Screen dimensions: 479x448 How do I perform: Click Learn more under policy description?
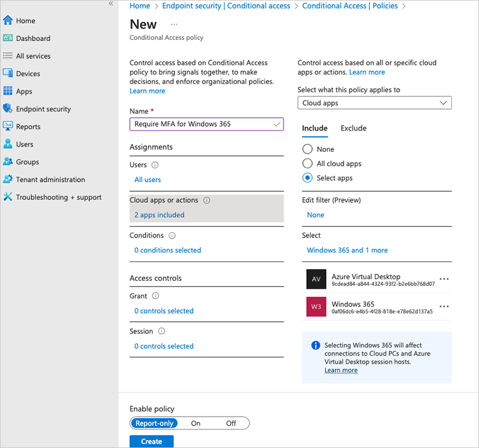pos(147,91)
